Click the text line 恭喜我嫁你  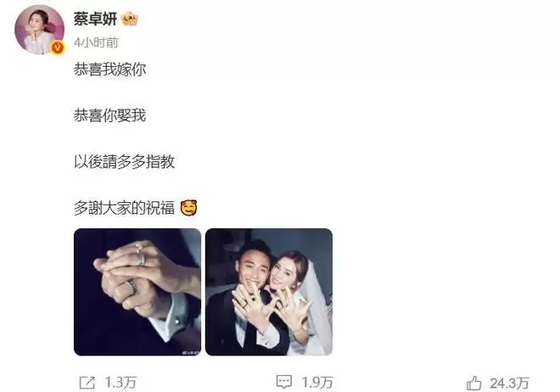110,70
